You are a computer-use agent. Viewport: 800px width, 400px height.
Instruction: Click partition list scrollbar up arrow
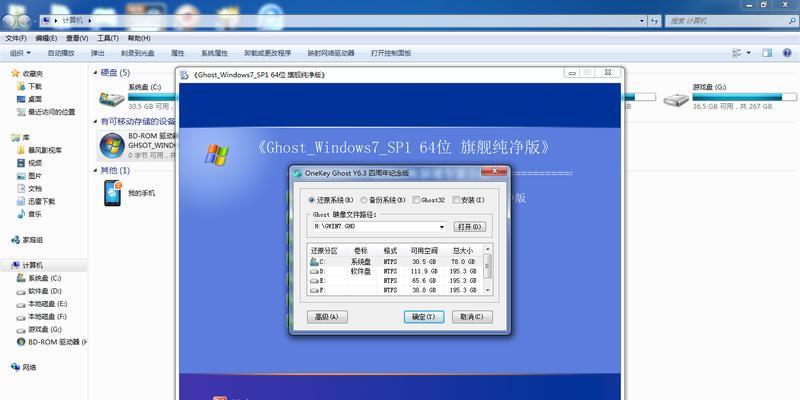[488, 249]
